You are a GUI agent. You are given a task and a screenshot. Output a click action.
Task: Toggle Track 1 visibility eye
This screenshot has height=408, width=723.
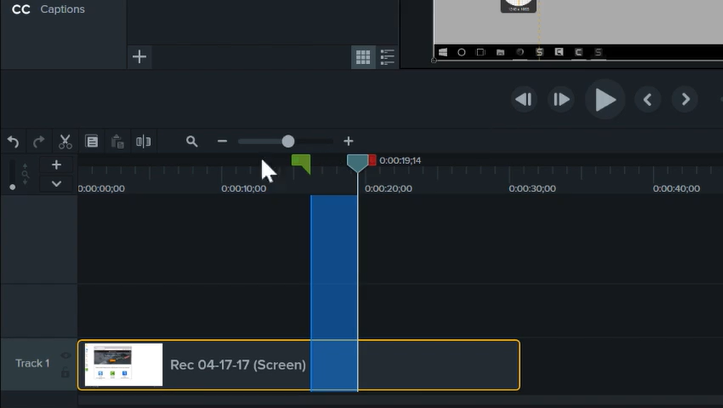[65, 355]
